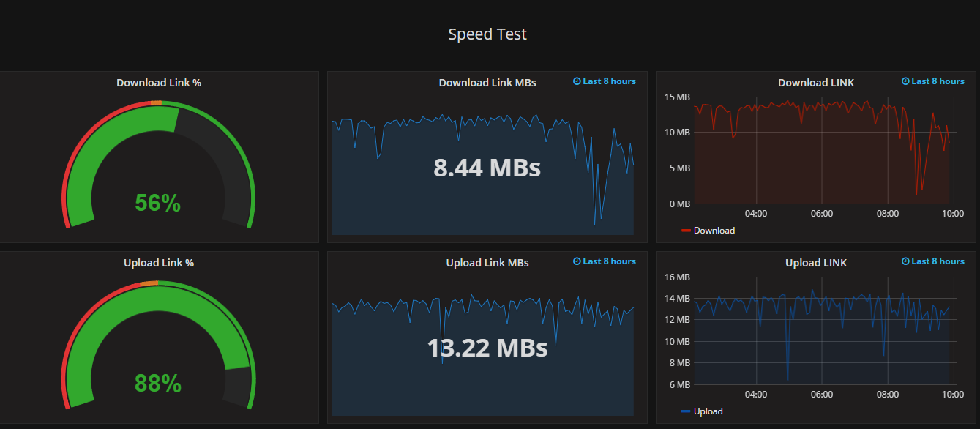
Task: Expand the Upload Link MBs panel title menu
Action: [x=487, y=263]
